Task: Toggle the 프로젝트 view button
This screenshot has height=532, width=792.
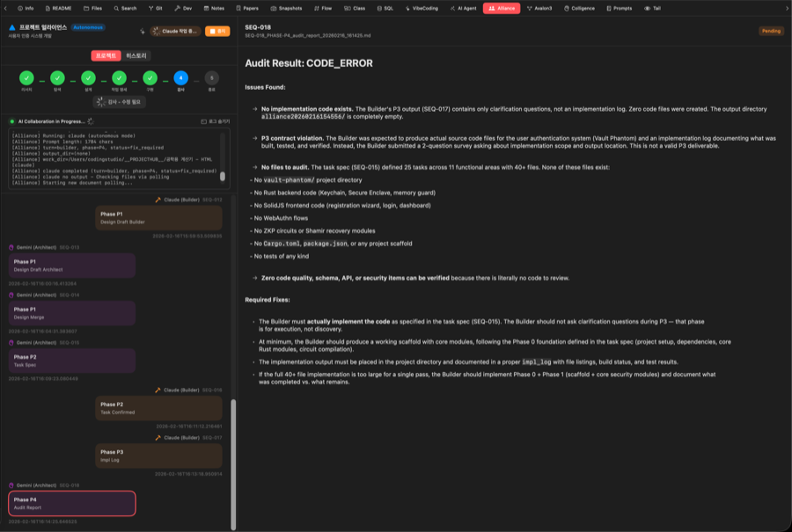Action: (x=105, y=55)
